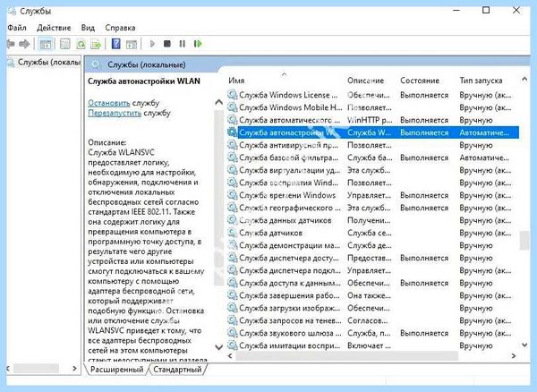Select Служба виртуализации уд... service row name
The height and width of the screenshot is (392, 537).
(290, 170)
